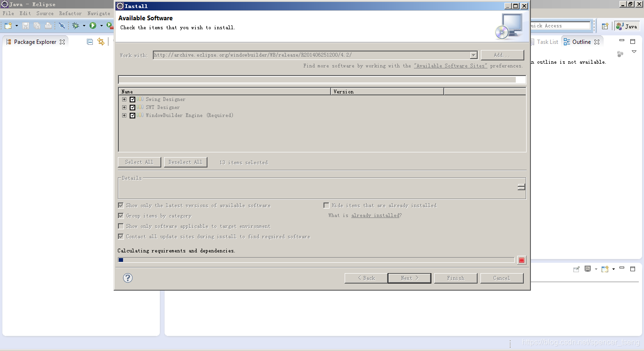Open the Navigate menu
This screenshot has height=351, width=644.
pos(99,13)
